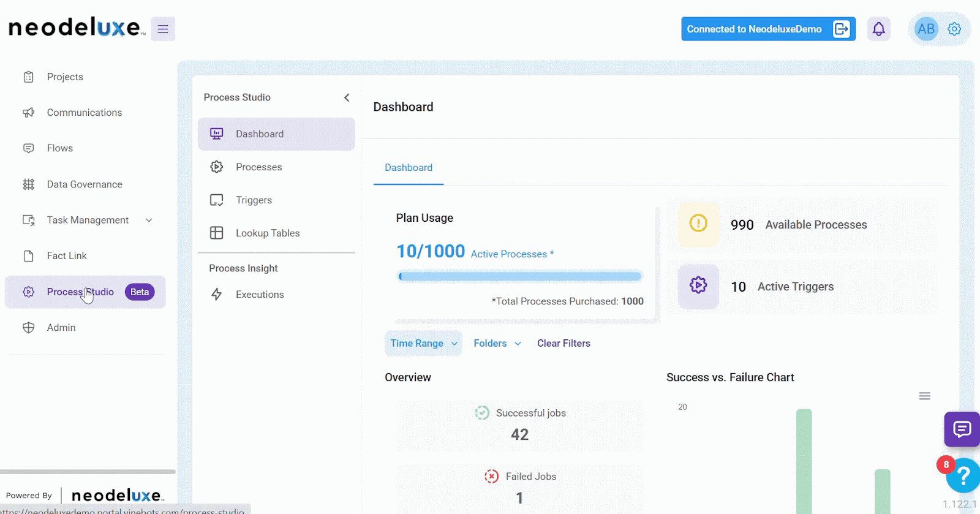Open the chat message widget
The height and width of the screenshot is (514, 980).
962,429
